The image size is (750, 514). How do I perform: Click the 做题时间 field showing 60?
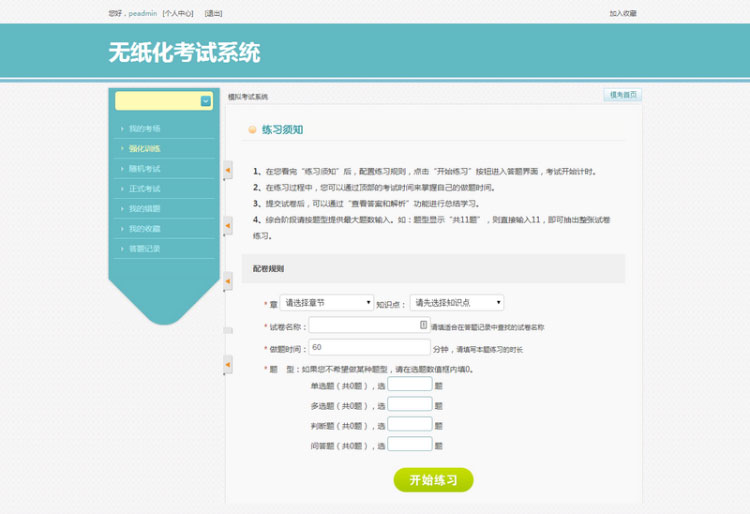tap(369, 348)
